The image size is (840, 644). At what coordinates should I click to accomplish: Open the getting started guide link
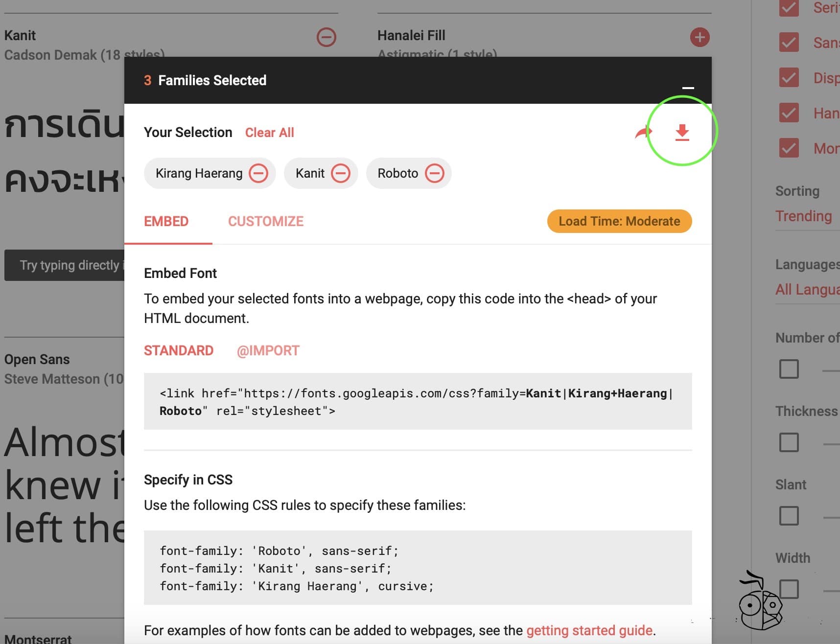[589, 630]
